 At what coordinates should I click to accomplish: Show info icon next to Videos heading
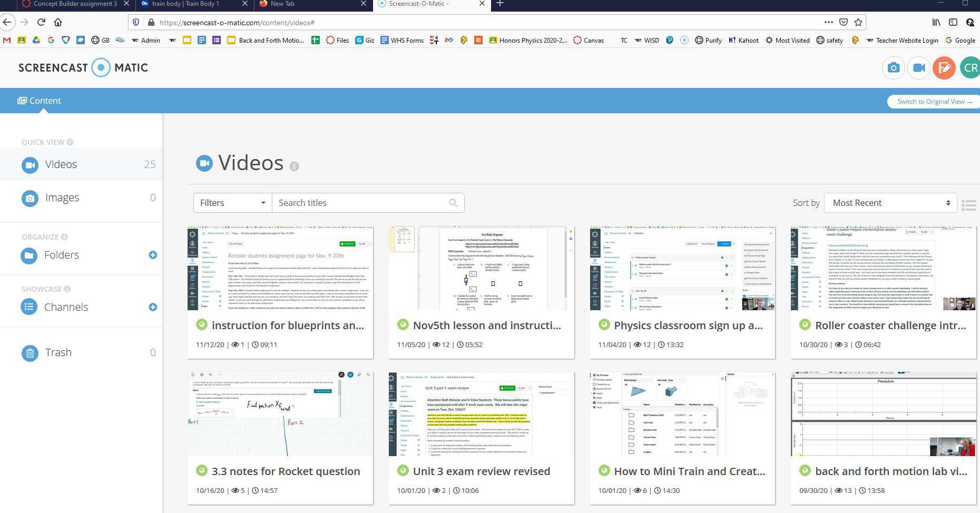tap(294, 166)
